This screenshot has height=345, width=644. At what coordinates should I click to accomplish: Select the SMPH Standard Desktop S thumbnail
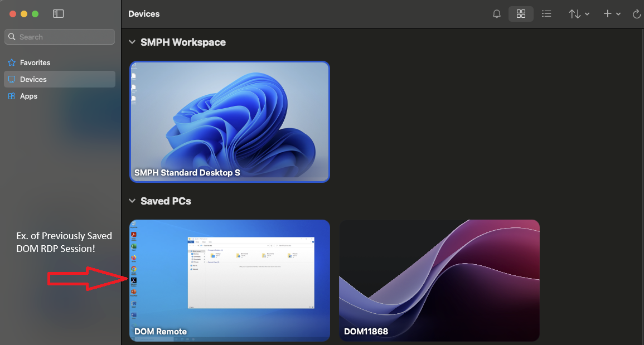[x=230, y=122]
